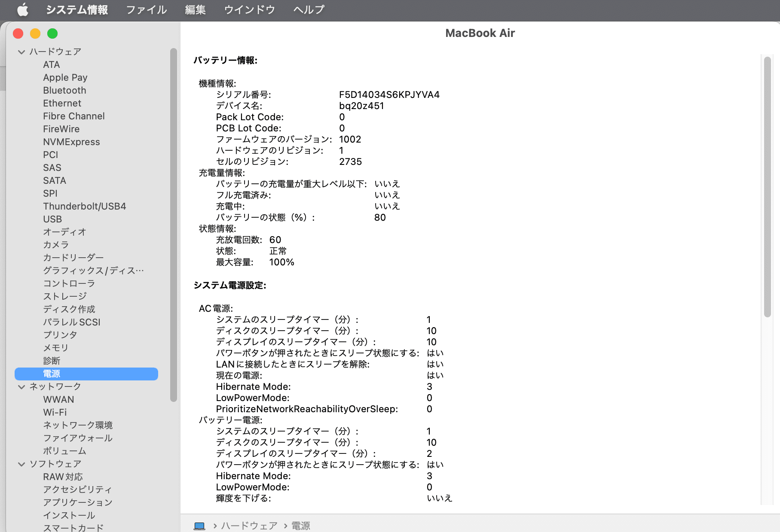The width and height of the screenshot is (780, 532).
Task: Select Wi-Fi in the sidebar
Action: 55,413
